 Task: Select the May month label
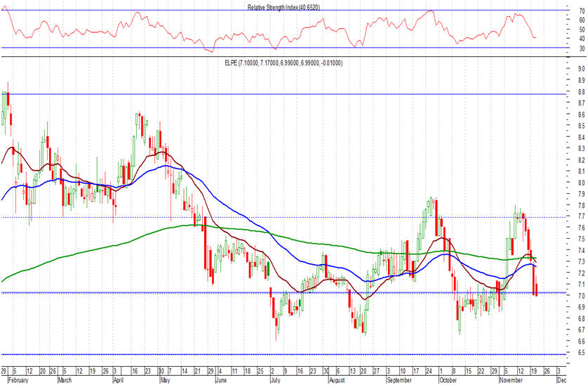(x=166, y=380)
